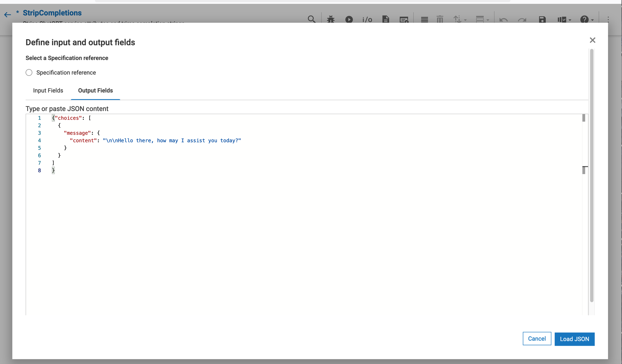Open the vertical three-dot more menu
This screenshot has height=364, width=622.
[608, 19]
